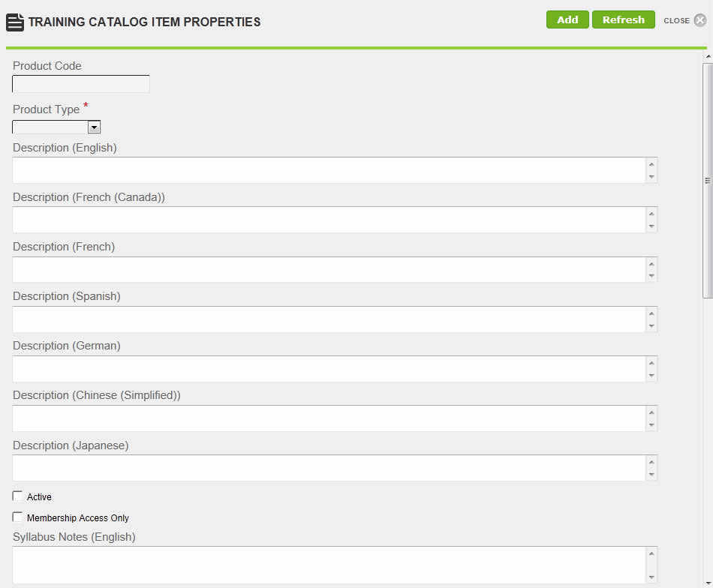Viewport: 713px width, 588px height.
Task: Select the TRAINING CATALOG ITEM PROPERTIES title
Action: [x=144, y=22]
